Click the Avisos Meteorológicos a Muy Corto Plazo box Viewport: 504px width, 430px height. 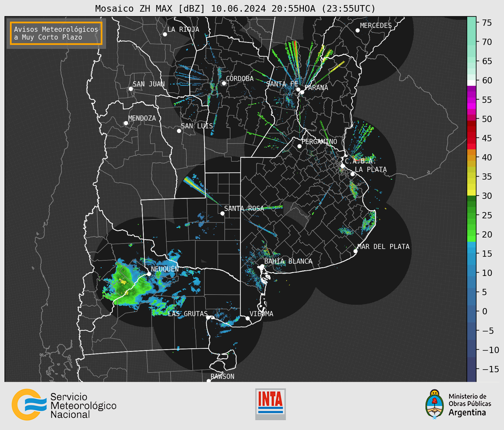(x=56, y=33)
